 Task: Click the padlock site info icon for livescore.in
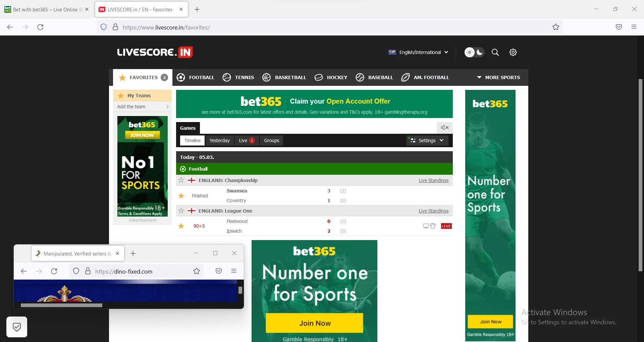pos(115,27)
